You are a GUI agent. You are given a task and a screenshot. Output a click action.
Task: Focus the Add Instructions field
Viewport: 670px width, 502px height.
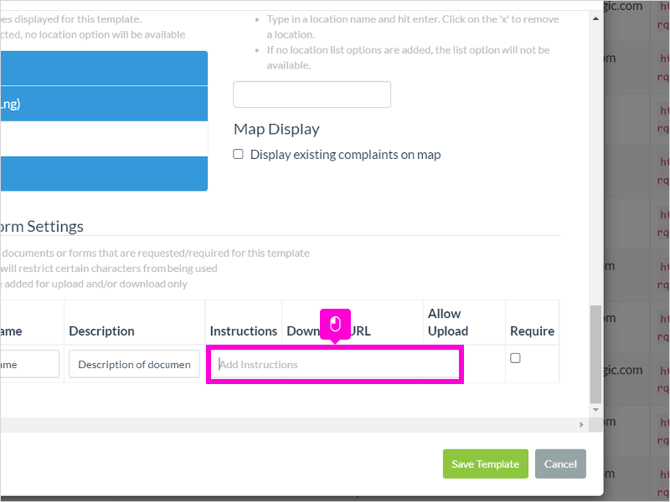point(335,364)
